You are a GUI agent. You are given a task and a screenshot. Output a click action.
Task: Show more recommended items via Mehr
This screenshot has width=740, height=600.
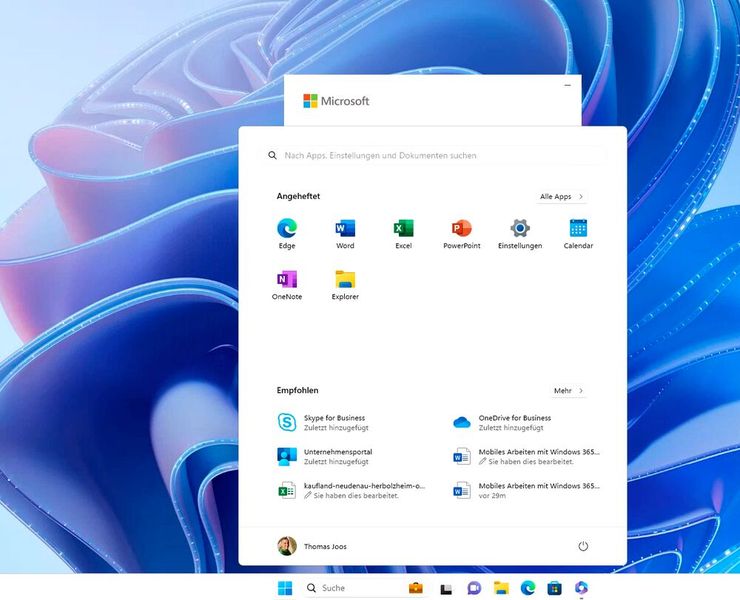[x=568, y=391]
